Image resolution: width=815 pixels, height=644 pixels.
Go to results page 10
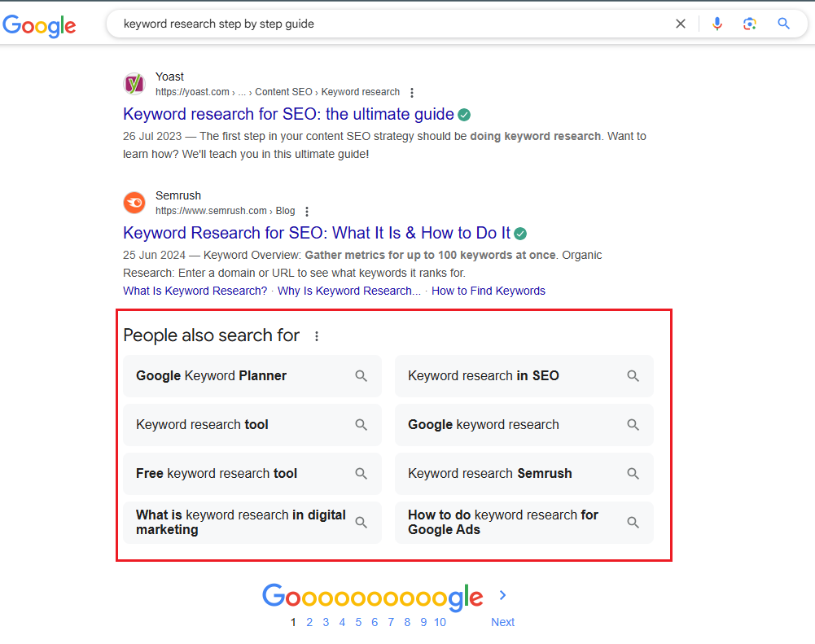coord(440,622)
